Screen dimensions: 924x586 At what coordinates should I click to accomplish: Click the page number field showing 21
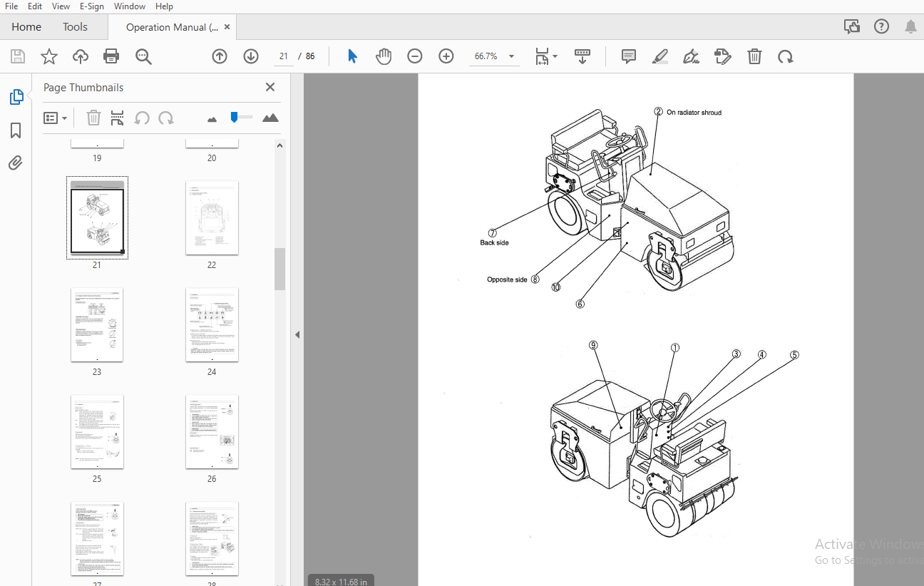(283, 56)
